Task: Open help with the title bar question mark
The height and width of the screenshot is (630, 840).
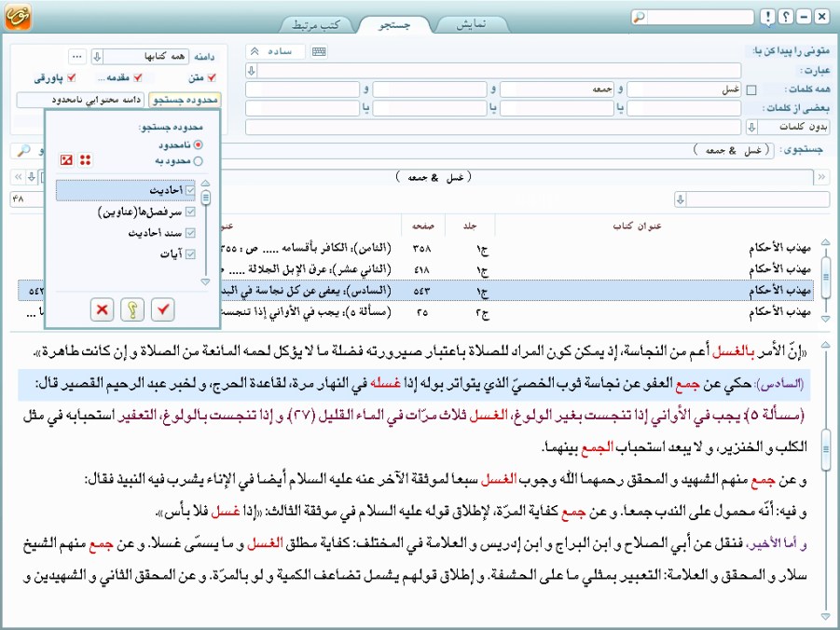Action: [785, 17]
